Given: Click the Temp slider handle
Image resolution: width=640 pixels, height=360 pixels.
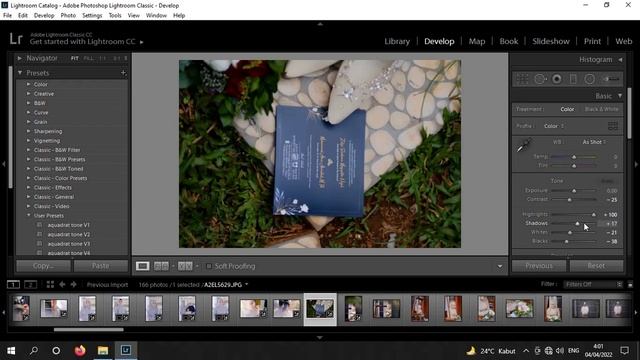Looking at the screenshot, I should [x=574, y=157].
